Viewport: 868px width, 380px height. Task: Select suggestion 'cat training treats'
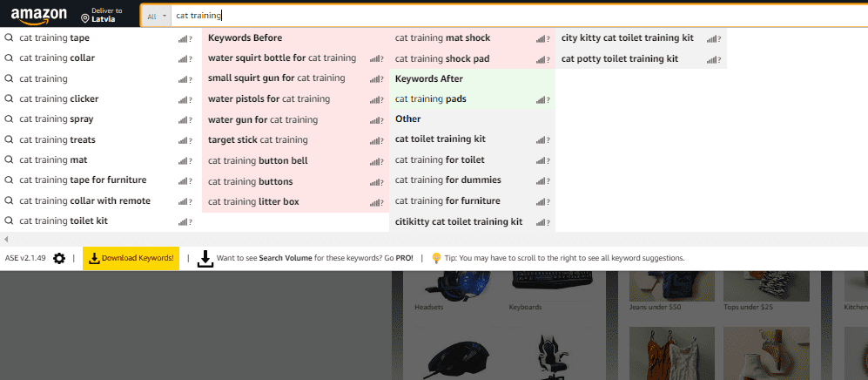coord(57,139)
